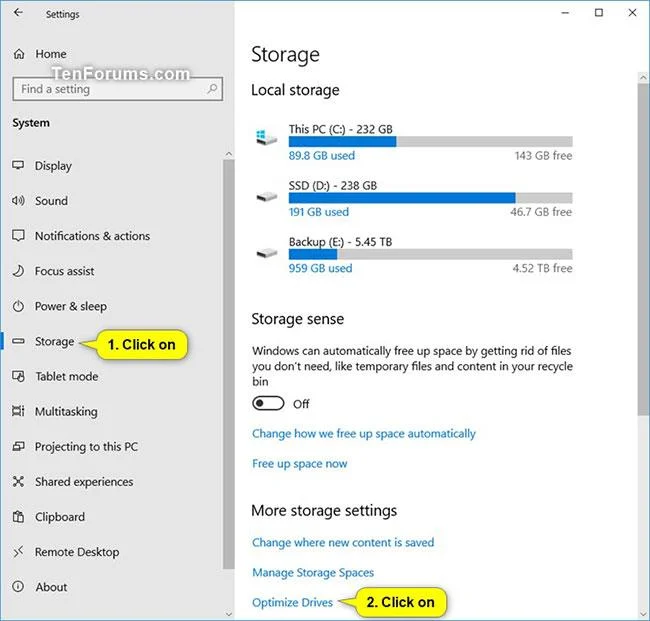The image size is (650, 621).
Task: Go to the Clipboard page
Action: click(x=60, y=517)
